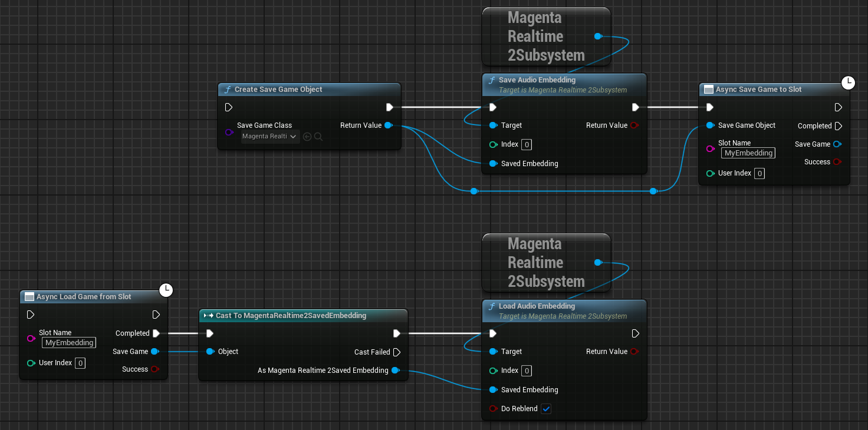
Task: Click Completed exec pin on Async Load node
Action: click(x=156, y=333)
